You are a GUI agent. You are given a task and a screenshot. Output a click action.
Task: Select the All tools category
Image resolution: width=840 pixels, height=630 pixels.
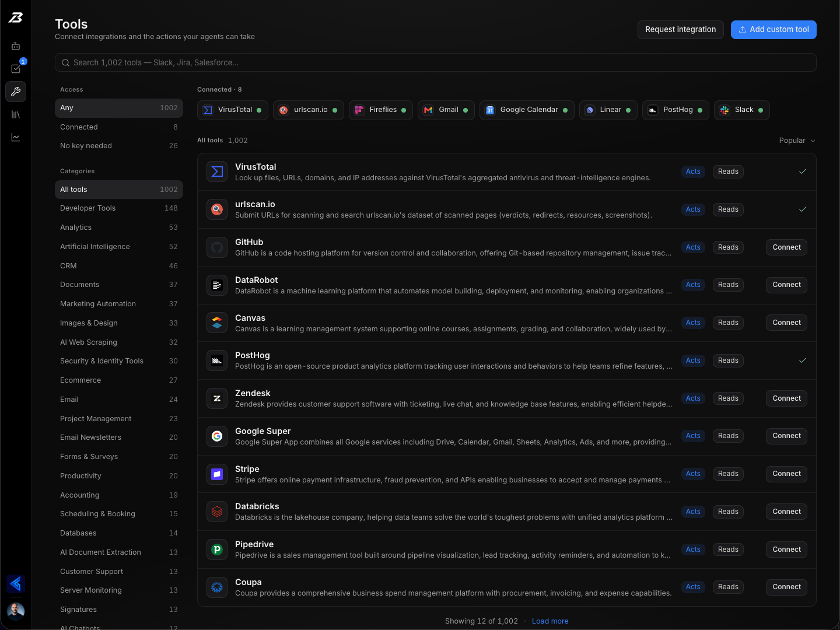[119, 190]
